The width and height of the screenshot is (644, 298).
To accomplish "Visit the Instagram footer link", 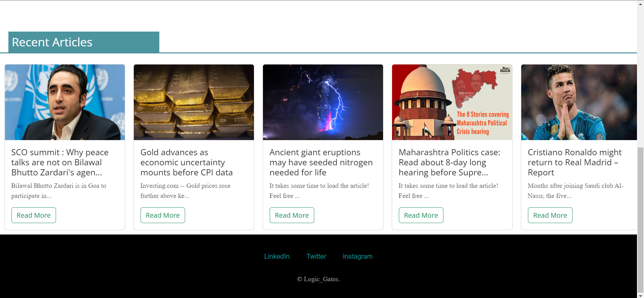I will [x=358, y=256].
